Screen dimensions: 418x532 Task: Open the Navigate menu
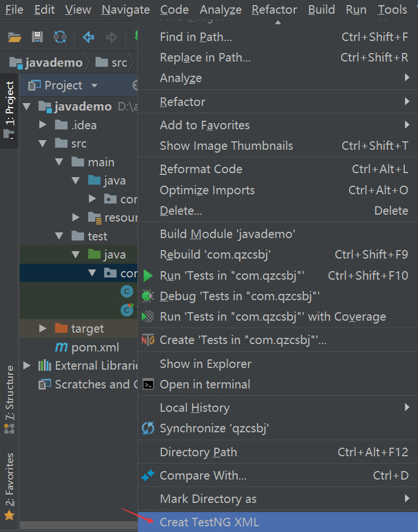pos(125,10)
